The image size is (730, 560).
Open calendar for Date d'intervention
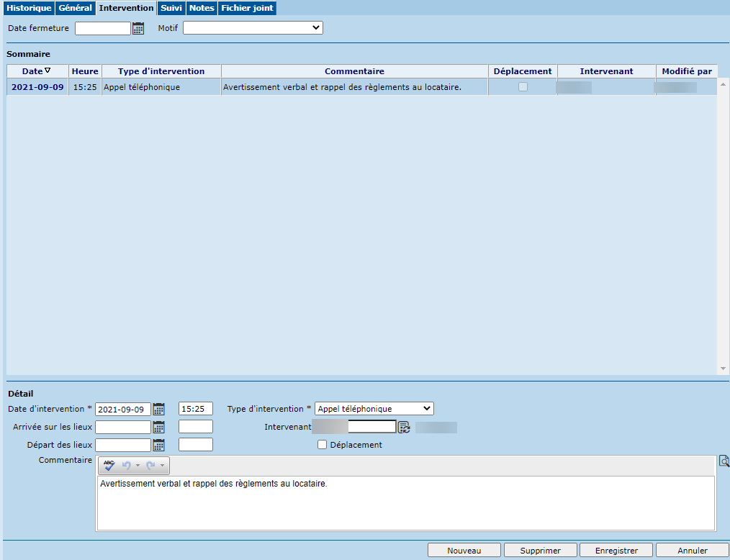[x=159, y=409]
